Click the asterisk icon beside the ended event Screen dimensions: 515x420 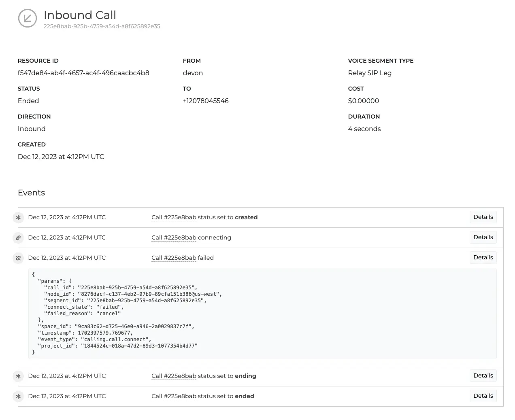point(18,397)
